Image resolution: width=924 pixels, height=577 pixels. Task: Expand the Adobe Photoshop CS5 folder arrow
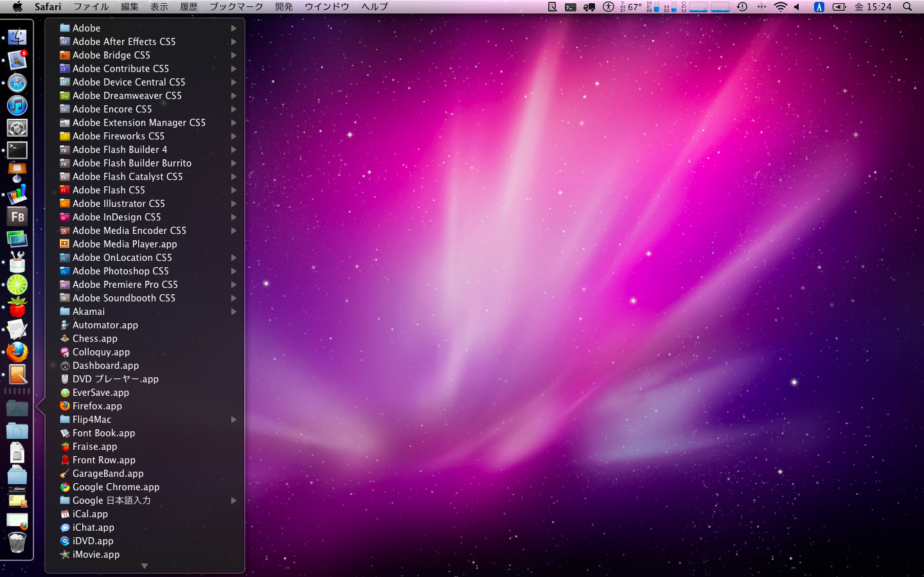click(x=234, y=271)
